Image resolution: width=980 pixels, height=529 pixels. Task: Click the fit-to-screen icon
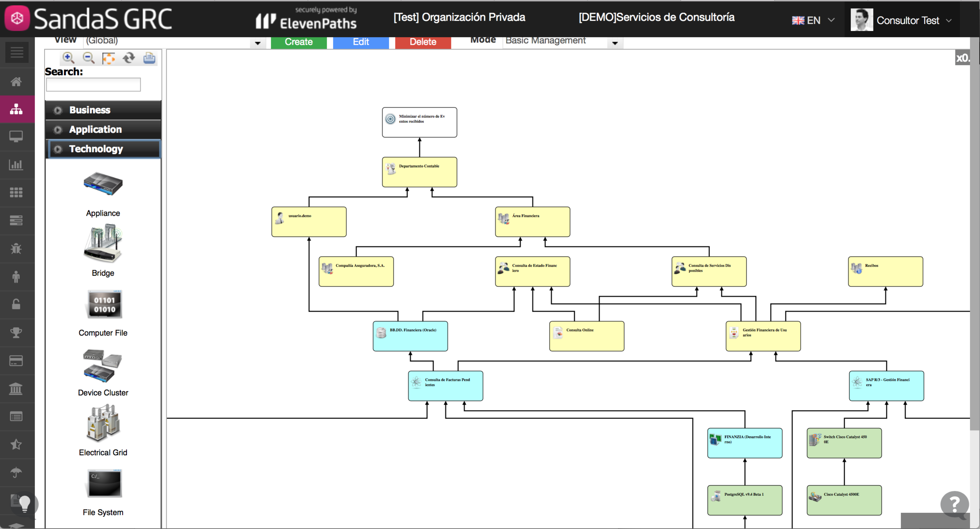pos(108,58)
